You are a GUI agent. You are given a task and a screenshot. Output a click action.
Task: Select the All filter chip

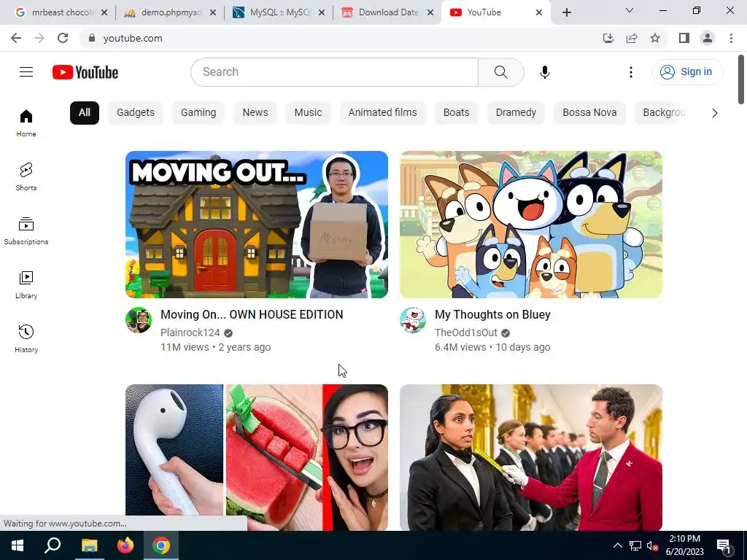click(85, 113)
